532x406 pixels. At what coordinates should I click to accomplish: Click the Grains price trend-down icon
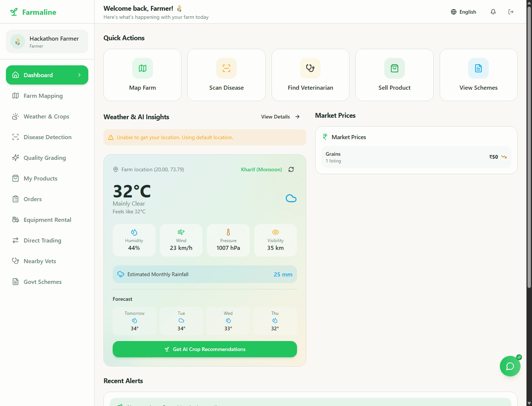point(504,157)
